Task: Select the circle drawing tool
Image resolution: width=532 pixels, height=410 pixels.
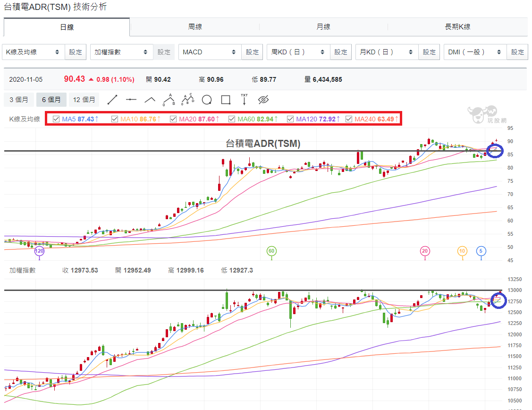Action: (207, 100)
